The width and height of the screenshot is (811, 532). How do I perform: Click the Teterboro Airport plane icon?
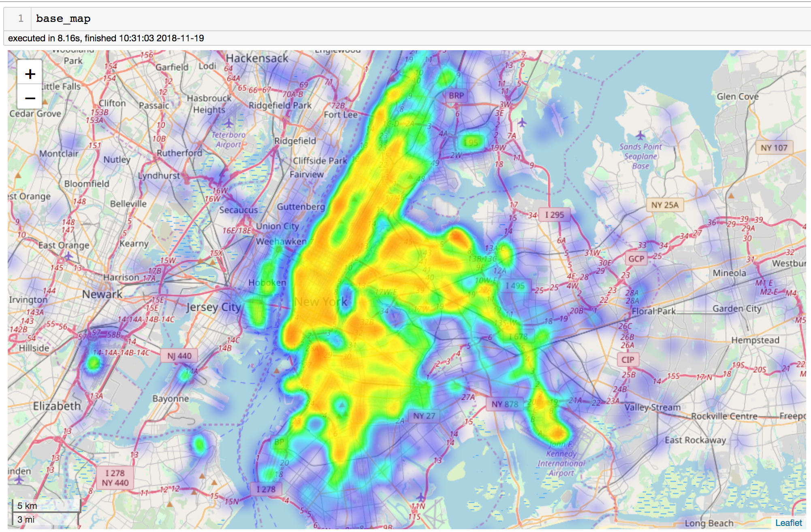(229, 123)
